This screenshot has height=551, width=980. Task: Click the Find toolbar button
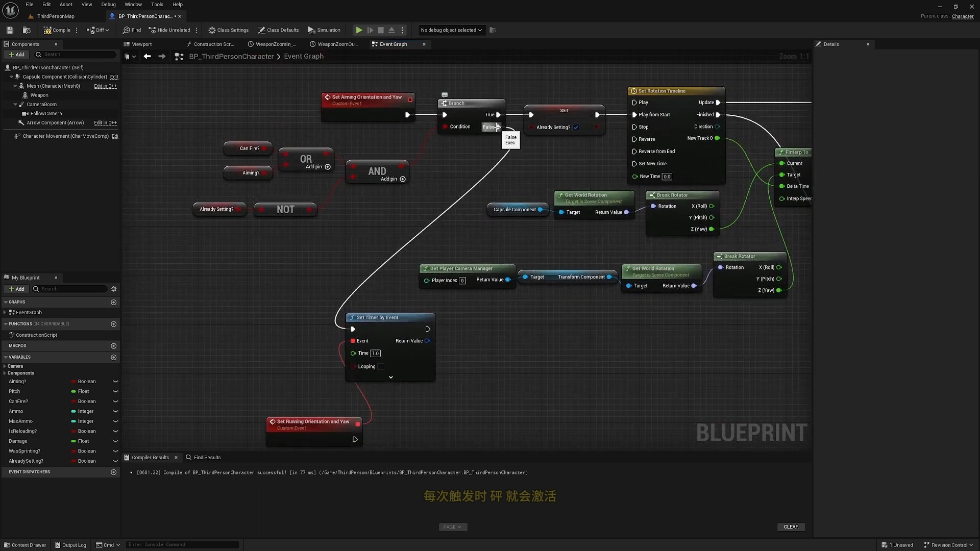132,30
